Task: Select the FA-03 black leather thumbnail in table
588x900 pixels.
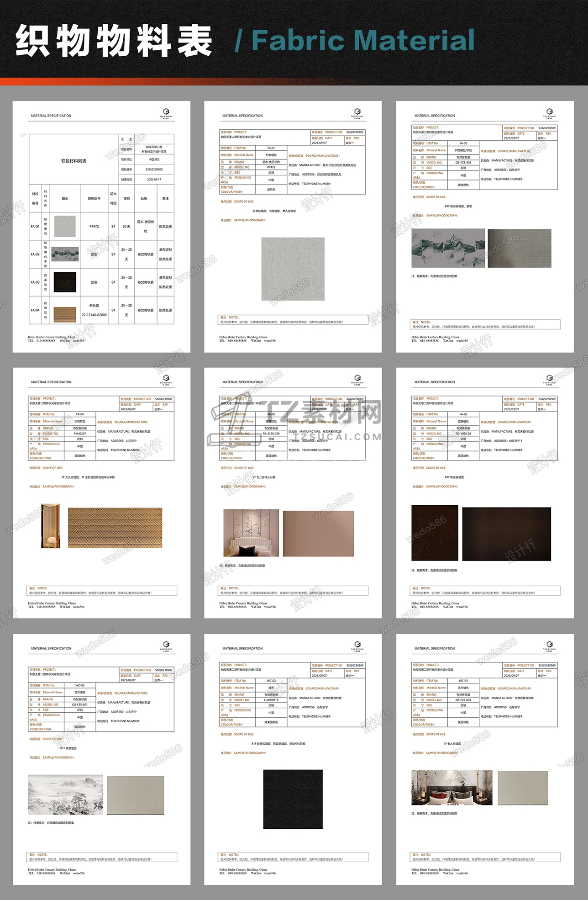Action: (65, 282)
